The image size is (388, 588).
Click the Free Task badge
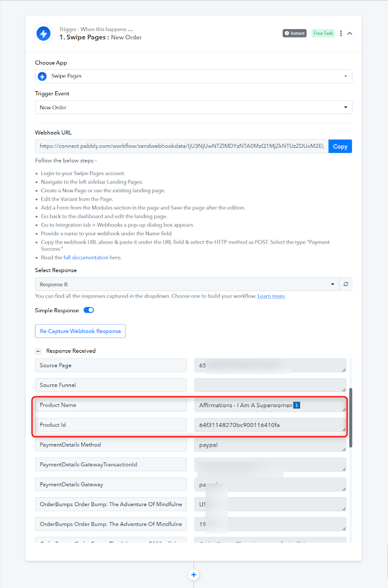pos(323,34)
